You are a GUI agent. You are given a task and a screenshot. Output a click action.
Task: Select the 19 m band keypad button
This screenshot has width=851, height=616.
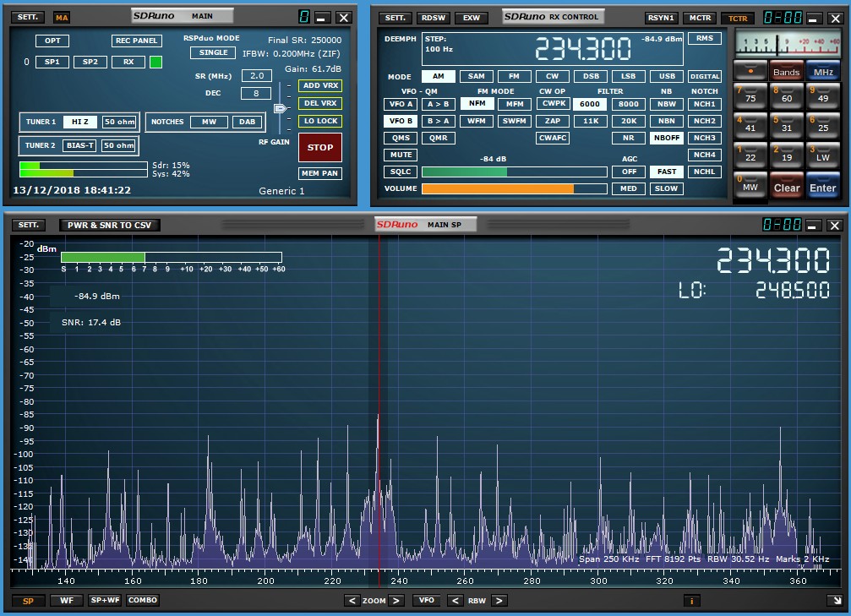pos(787,155)
